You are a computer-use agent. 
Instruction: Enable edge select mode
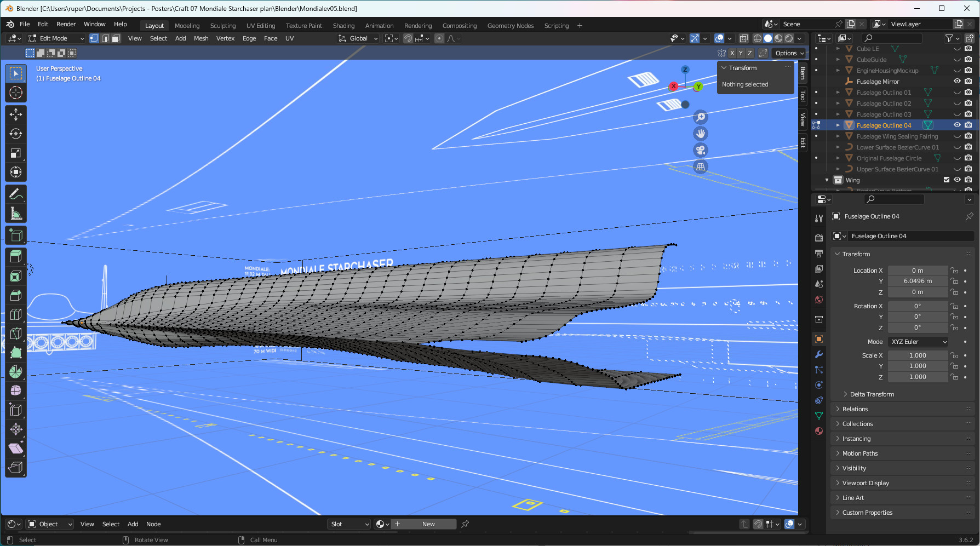tap(105, 38)
